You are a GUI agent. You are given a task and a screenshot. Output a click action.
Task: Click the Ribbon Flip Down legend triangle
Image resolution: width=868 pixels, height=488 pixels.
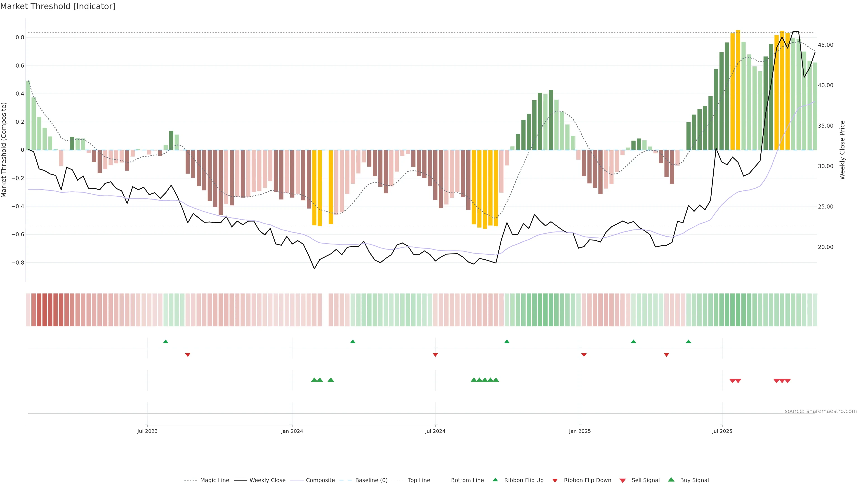coord(555,481)
